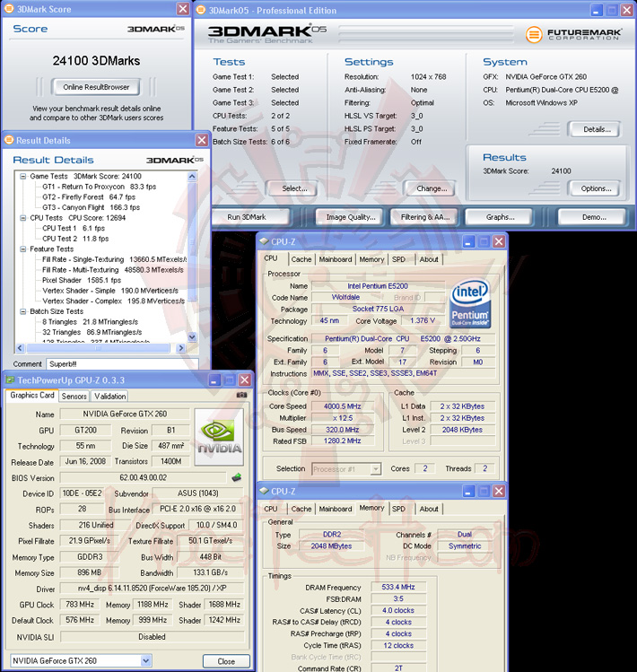Switch to the Sensors tab in GPU-Z

[74, 396]
